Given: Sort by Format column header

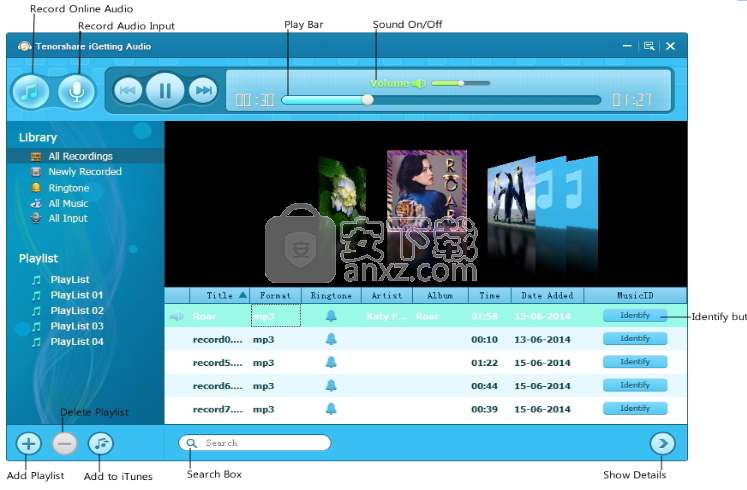Looking at the screenshot, I should point(275,296).
